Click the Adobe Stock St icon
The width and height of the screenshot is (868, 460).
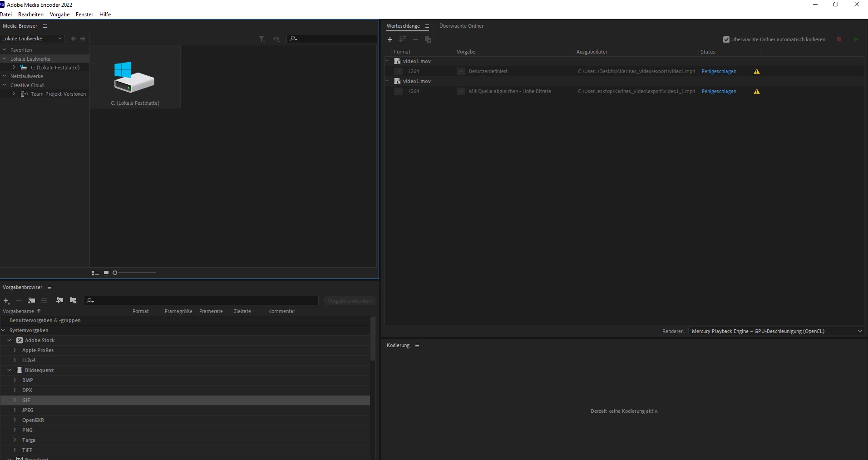pyautogui.click(x=20, y=340)
